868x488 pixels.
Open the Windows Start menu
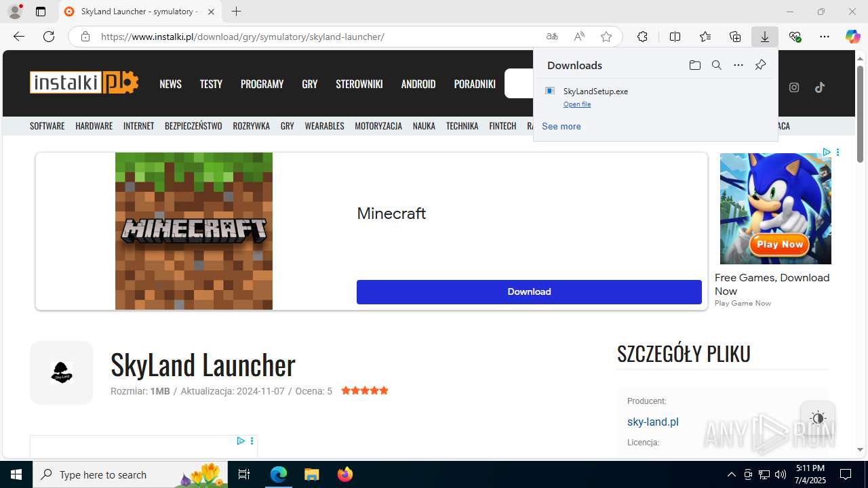tap(16, 474)
